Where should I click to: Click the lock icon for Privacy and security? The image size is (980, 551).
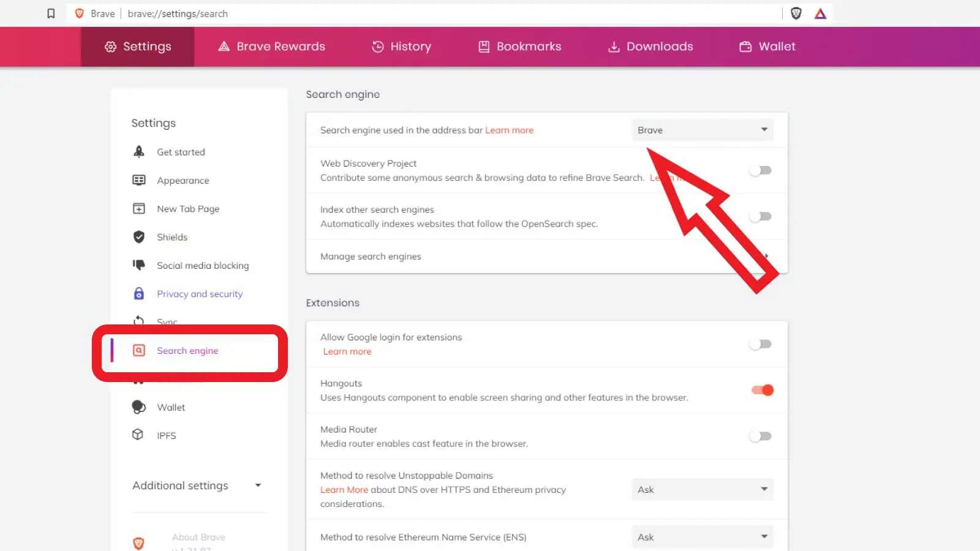coord(139,294)
